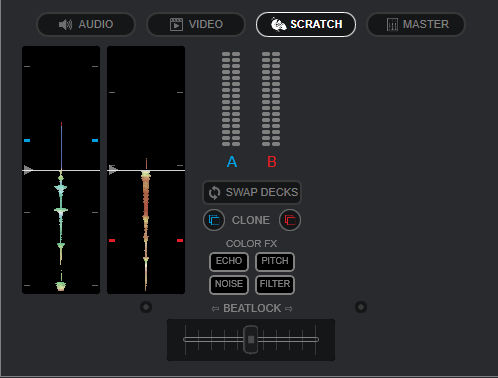Click left beatlock arrow
Image resolution: width=498 pixels, height=378 pixels.
coord(215,309)
